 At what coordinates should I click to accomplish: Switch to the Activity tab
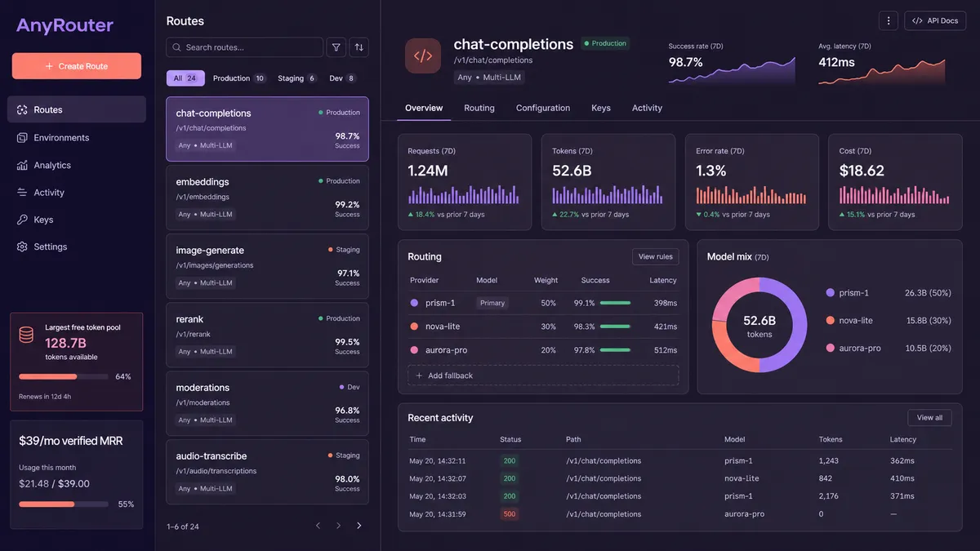point(647,108)
